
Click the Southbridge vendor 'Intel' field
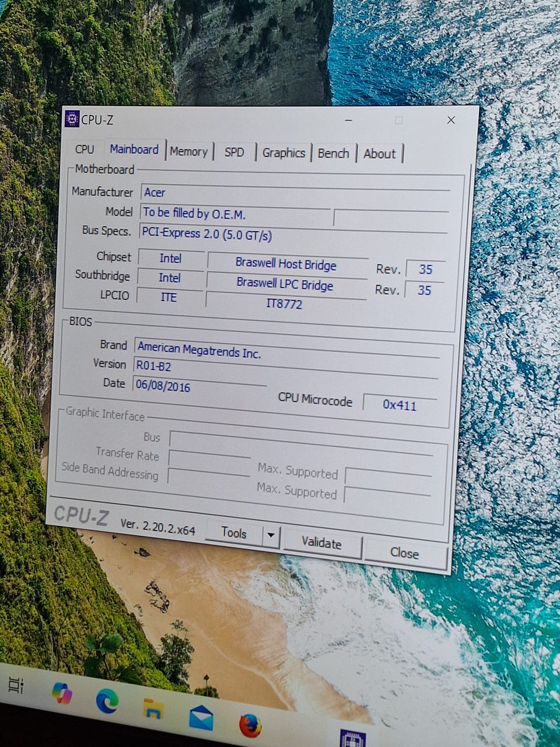click(170, 278)
